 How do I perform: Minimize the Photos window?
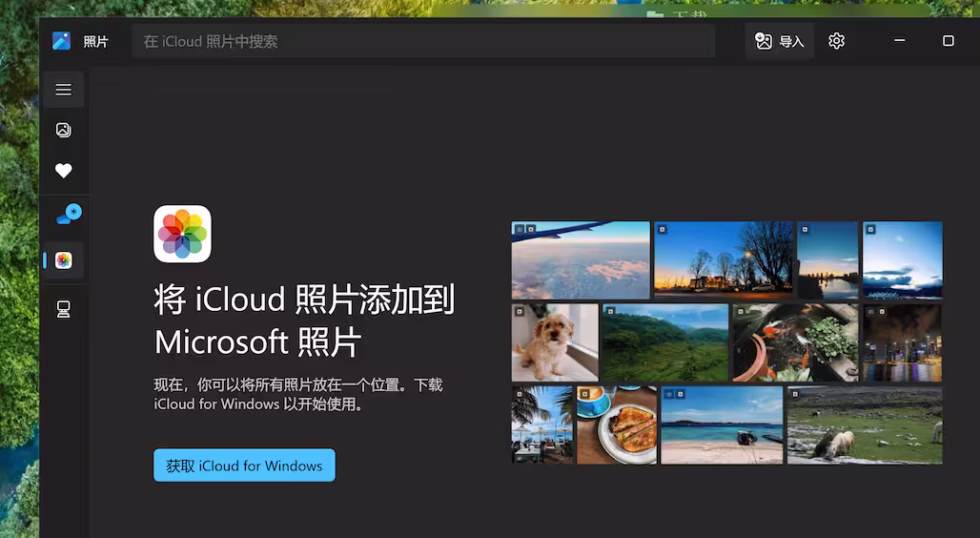pyautogui.click(x=899, y=41)
